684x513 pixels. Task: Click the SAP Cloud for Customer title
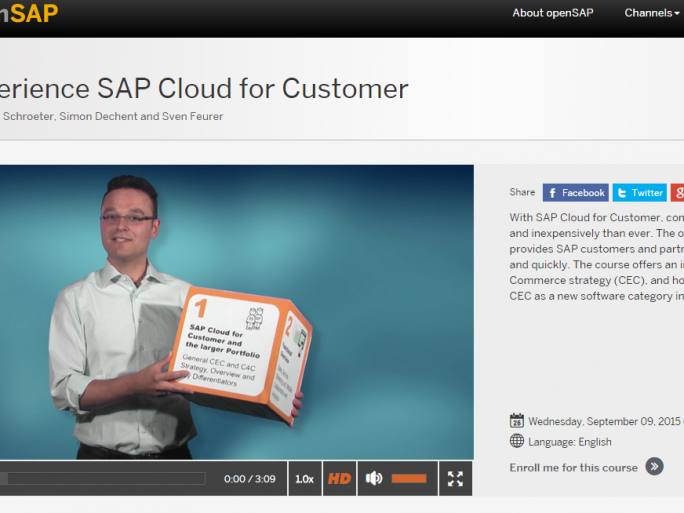[204, 89]
